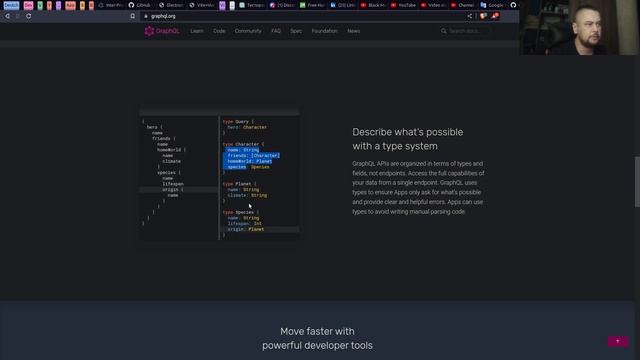Go back with the browser back arrow
The height and width of the screenshot is (360, 640).
tap(7, 16)
